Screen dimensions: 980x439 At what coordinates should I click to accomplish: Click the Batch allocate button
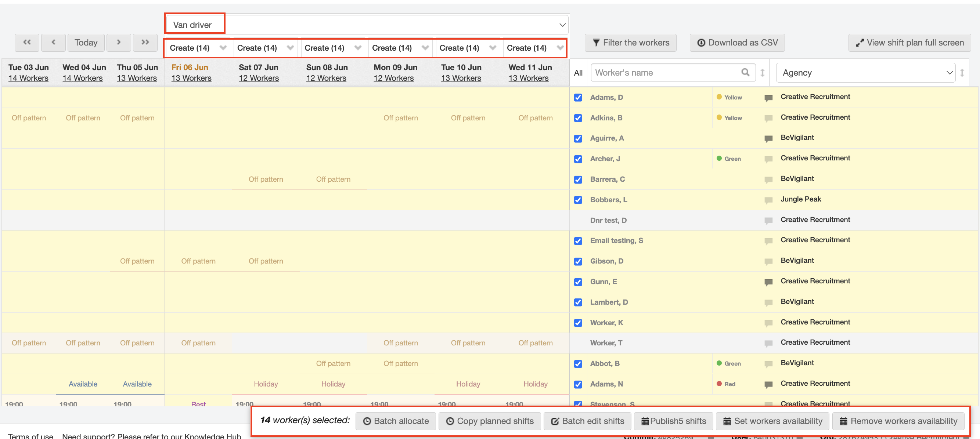click(396, 421)
